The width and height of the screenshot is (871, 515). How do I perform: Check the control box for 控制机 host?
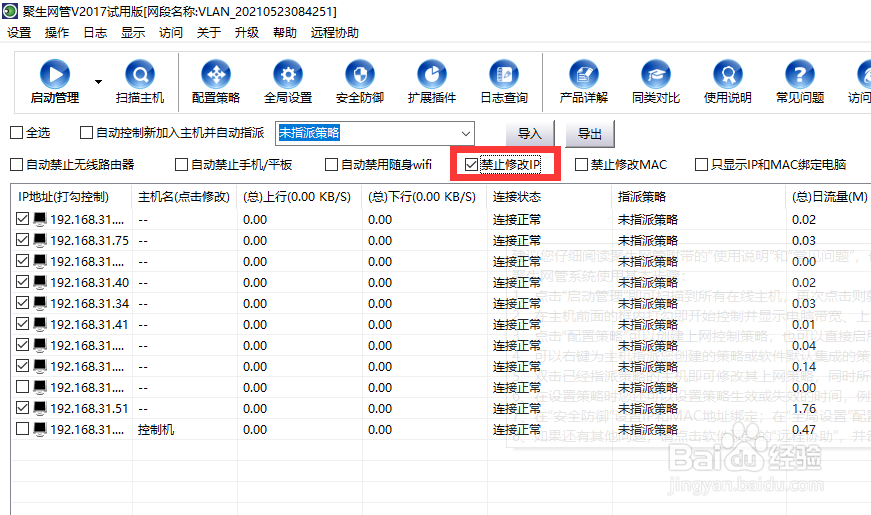pyautogui.click(x=22, y=429)
